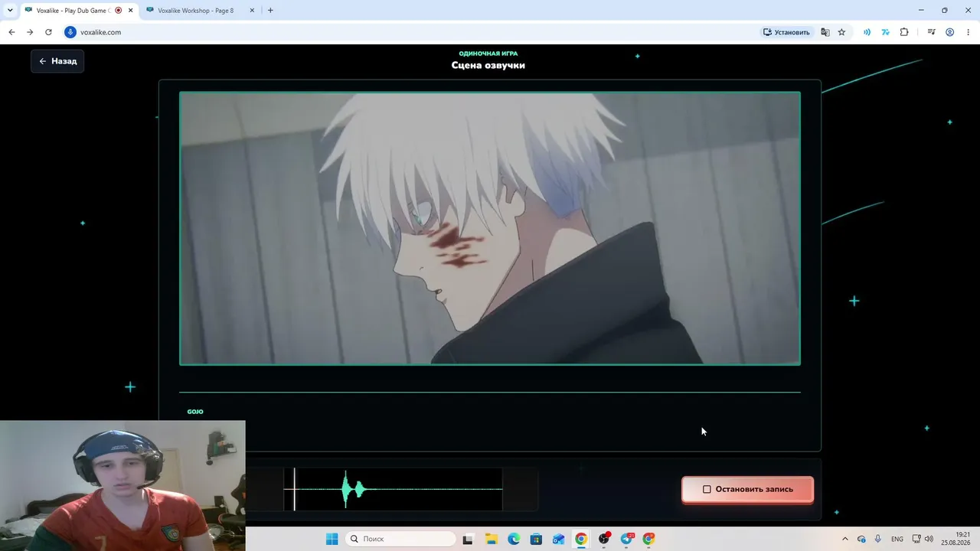Click the microphone tray icon
The image size is (980, 551).
click(878, 539)
